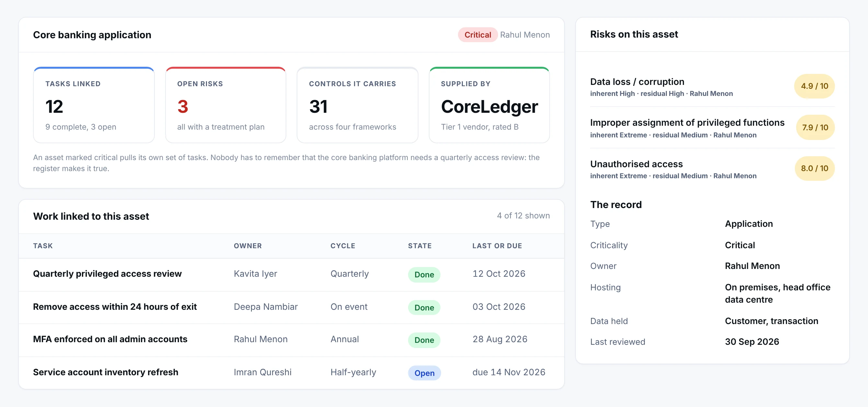Click the Rahul Menon name in the asset header

525,35
